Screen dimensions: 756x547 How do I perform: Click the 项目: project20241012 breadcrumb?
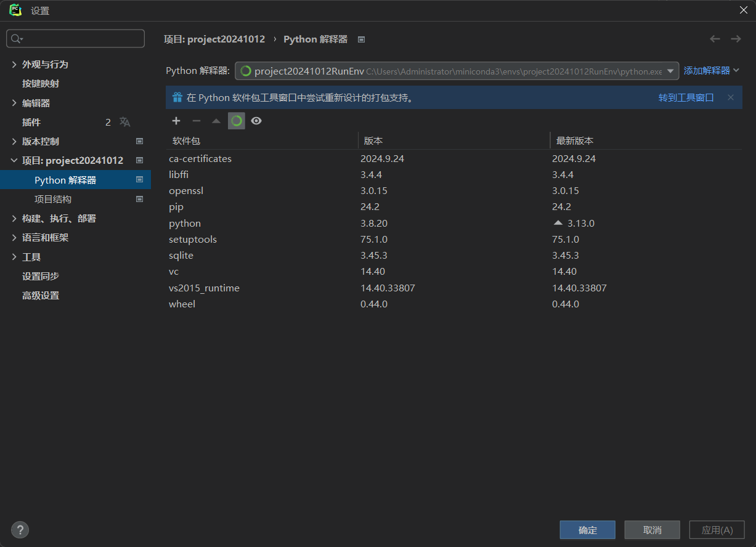pos(214,39)
